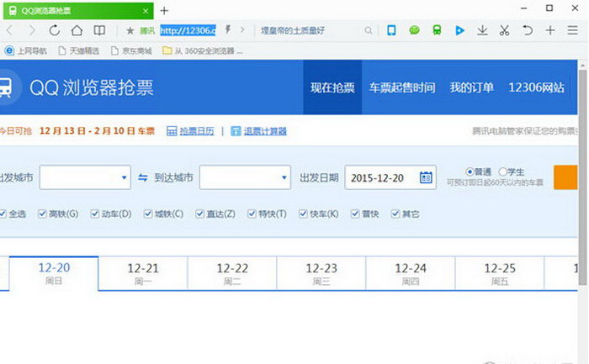Uncheck the 直达(Z) checkbox
Viewport: 589px width, 364px height.
point(199,214)
